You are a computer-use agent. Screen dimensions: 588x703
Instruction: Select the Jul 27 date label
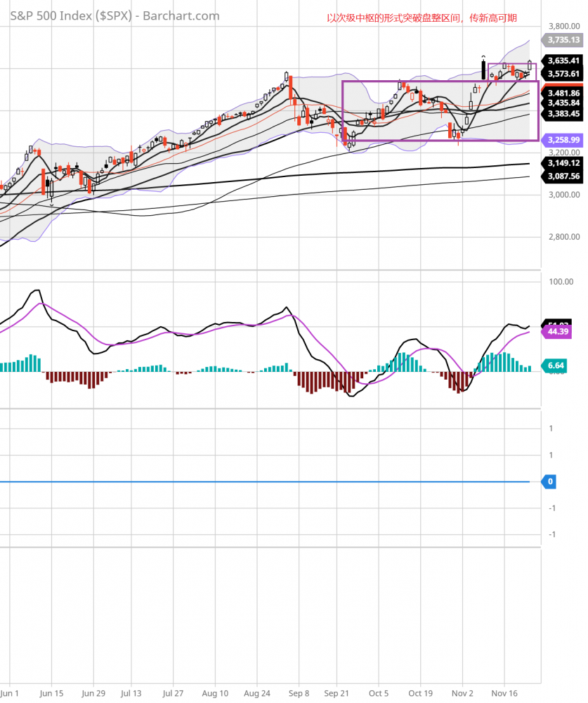(173, 693)
